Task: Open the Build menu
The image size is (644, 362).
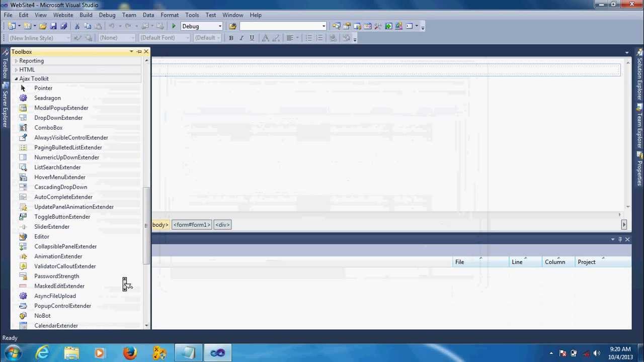Action: (x=86, y=15)
